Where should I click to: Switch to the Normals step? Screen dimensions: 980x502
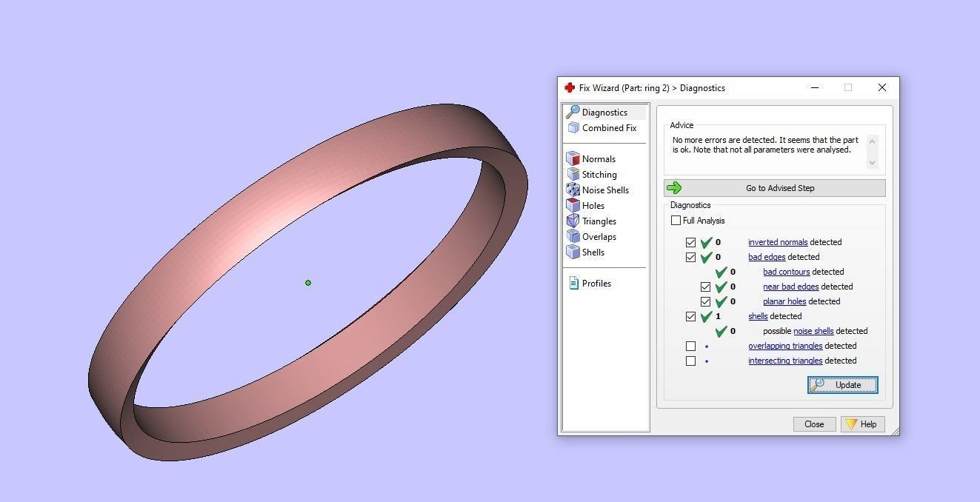(599, 159)
